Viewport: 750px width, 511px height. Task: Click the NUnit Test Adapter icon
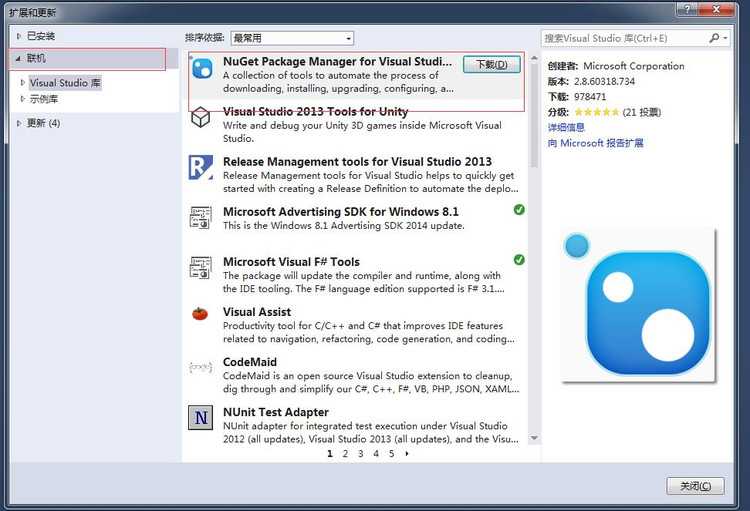tap(200, 418)
